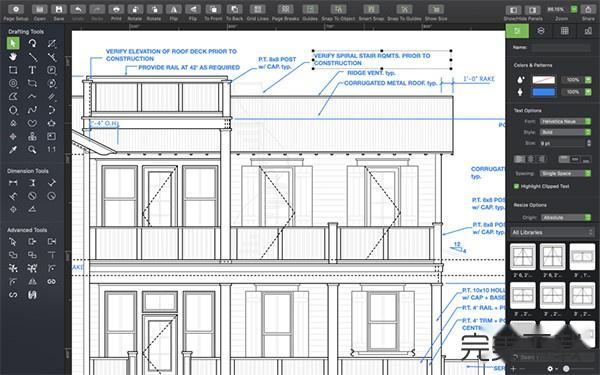Open the Origin dropdown in Resize Options
Image resolution: width=600 pixels, height=375 pixels.
pyautogui.click(x=565, y=217)
